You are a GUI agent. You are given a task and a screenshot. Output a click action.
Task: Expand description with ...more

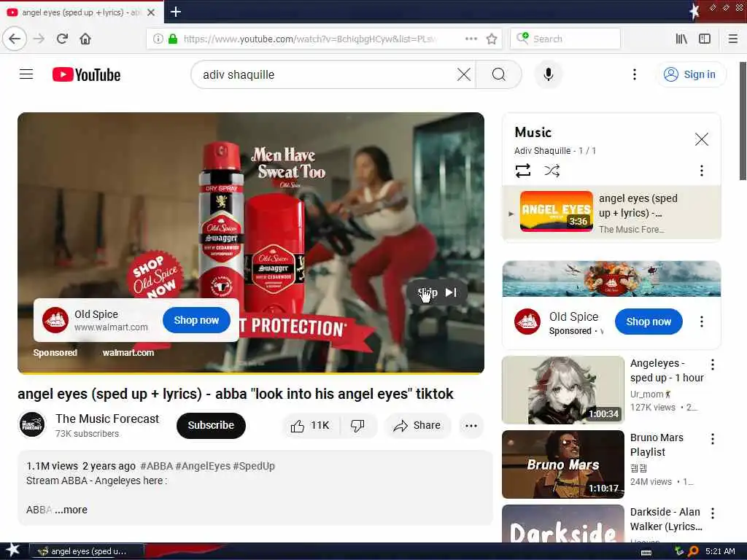[71, 510]
